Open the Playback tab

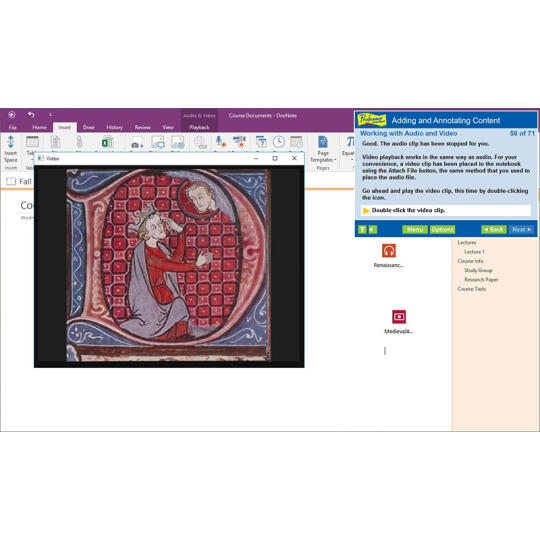[x=199, y=127]
